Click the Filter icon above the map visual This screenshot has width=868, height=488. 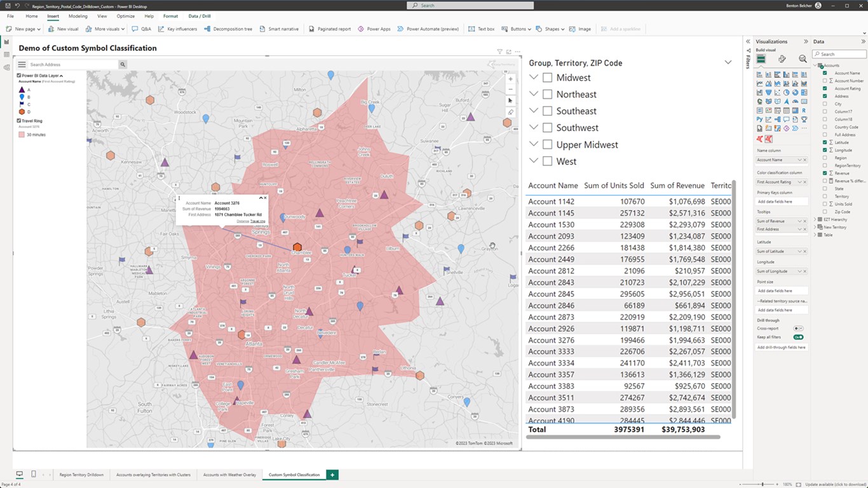499,51
